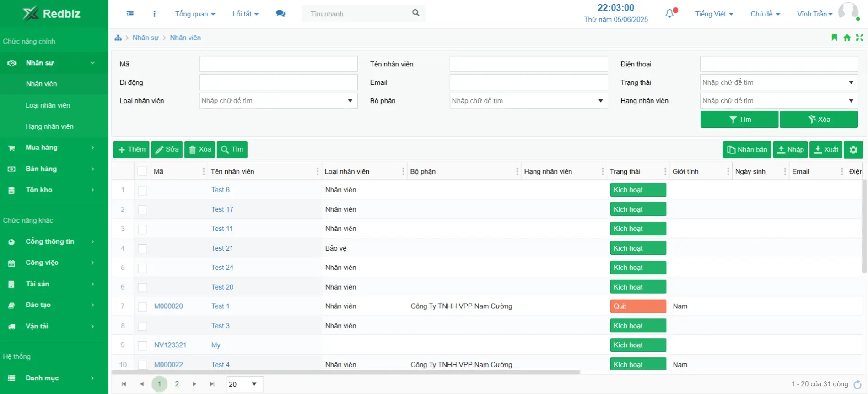Open the notification bell

tap(670, 13)
